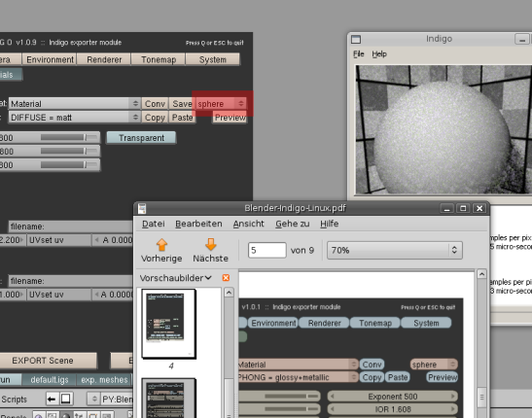The width and height of the screenshot is (532, 418).
Task: Open the Gehe zu menu
Action: 293,224
